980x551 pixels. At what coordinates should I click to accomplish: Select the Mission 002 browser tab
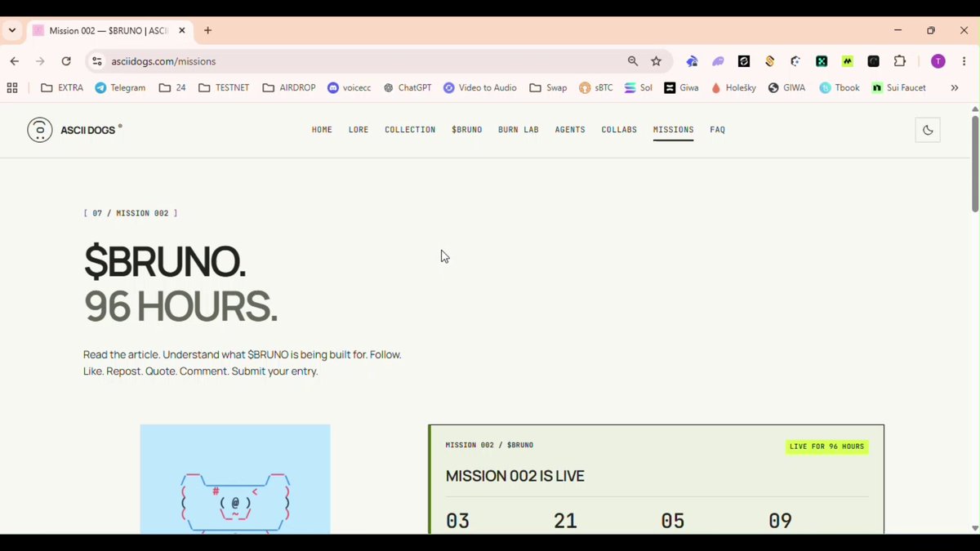point(110,31)
